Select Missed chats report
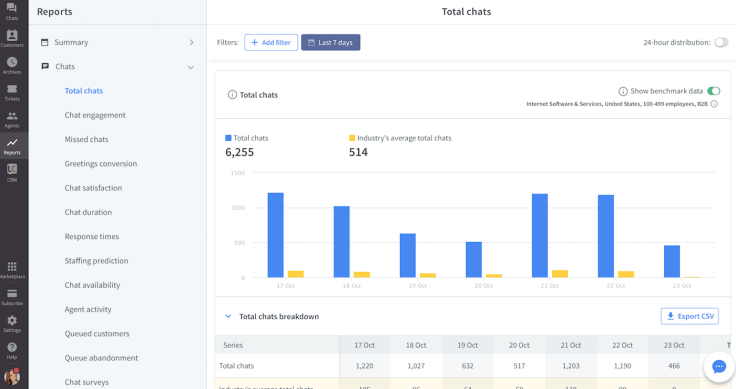 pos(86,139)
